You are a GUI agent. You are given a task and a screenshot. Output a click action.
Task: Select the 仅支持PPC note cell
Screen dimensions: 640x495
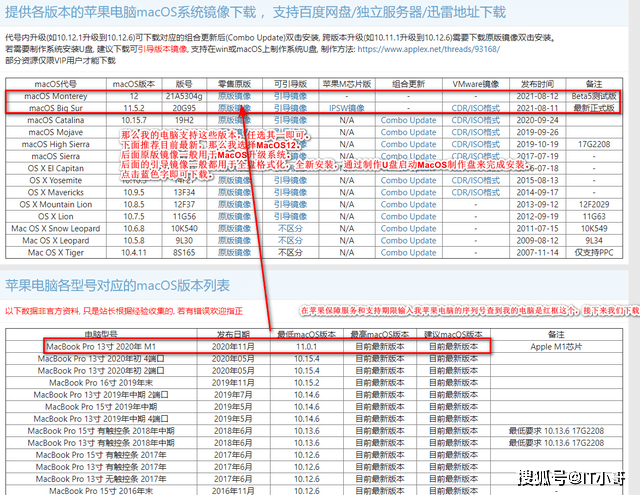pyautogui.click(x=594, y=253)
